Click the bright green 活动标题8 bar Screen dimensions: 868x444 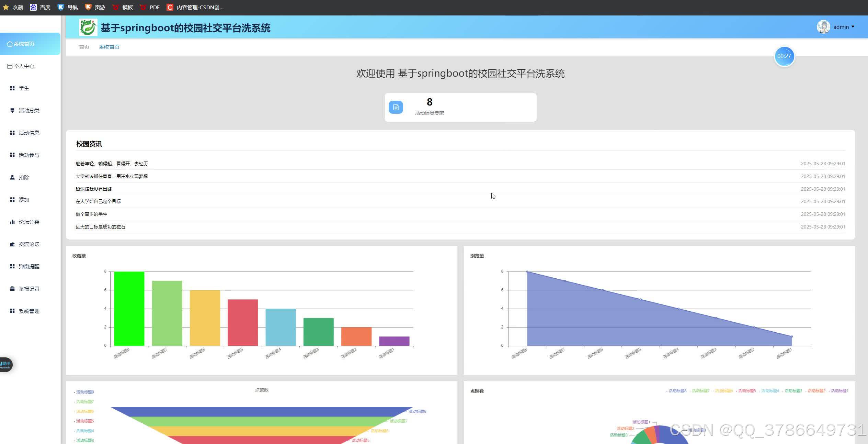tap(129, 308)
